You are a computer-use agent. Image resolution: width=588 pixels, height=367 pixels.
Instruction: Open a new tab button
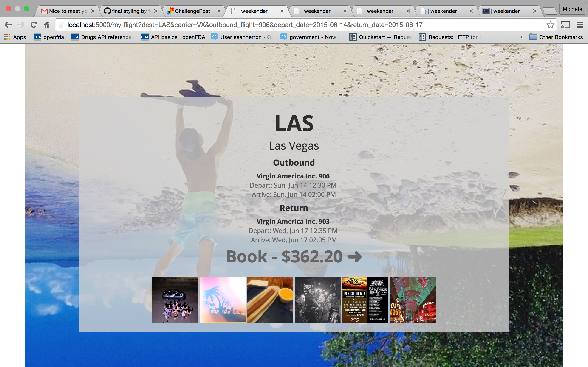pyautogui.click(x=550, y=11)
